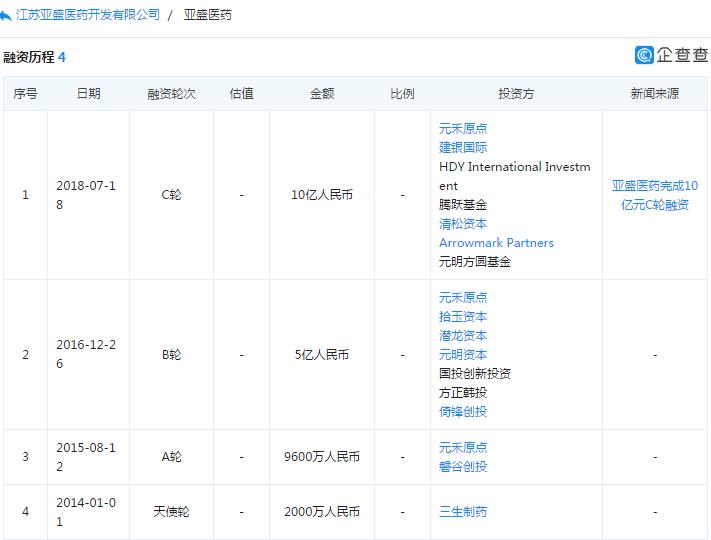The height and width of the screenshot is (540, 711).
Task: Click 元明方圆基金 investor text
Action: (x=475, y=262)
